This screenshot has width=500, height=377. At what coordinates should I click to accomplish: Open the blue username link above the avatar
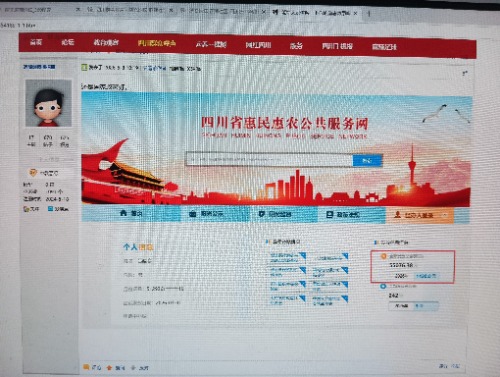point(39,67)
